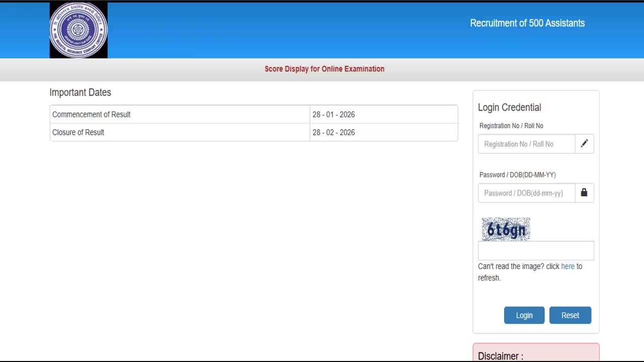Click the captcha text entry box
Screen dimensions: 644x362
point(536,250)
